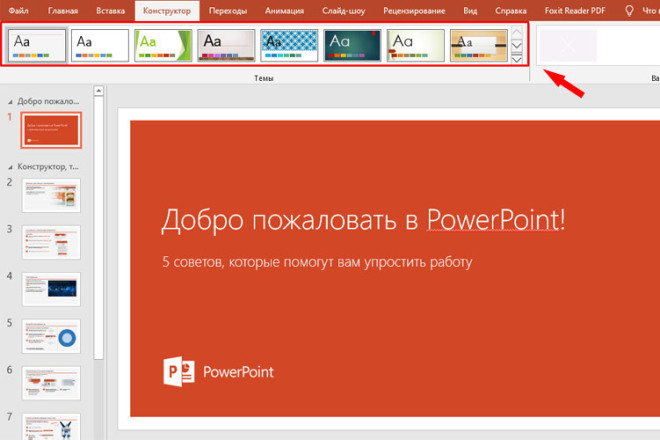
Task: Expand the full themes gallery
Action: click(x=516, y=59)
